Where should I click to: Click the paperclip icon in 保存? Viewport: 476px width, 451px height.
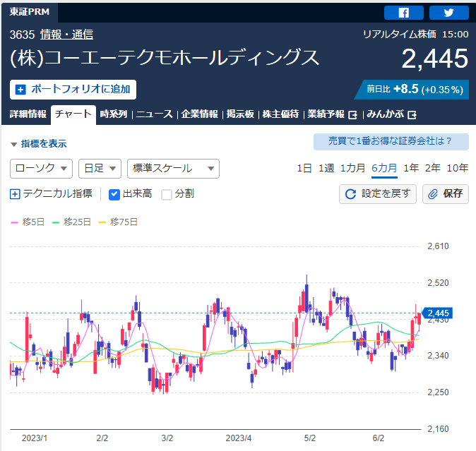point(433,194)
